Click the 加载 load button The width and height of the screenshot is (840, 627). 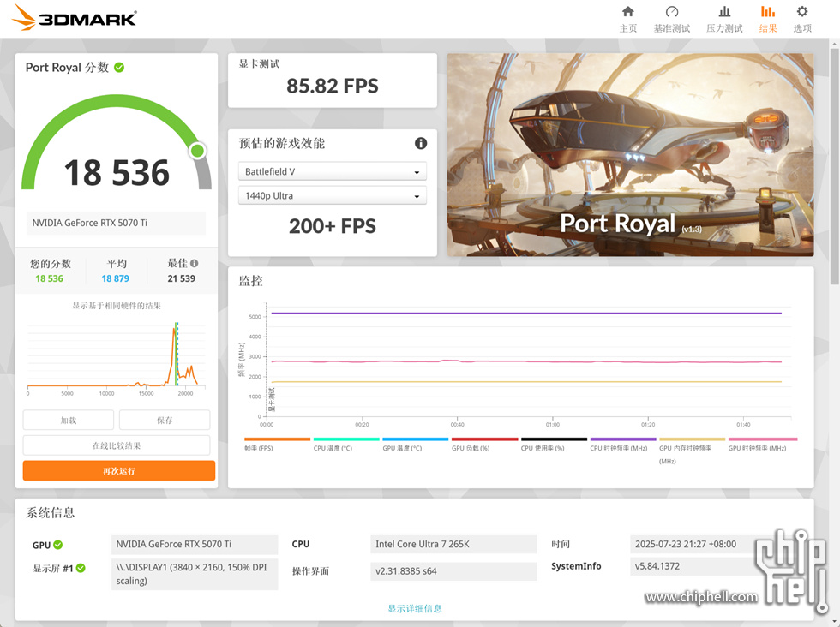68,421
